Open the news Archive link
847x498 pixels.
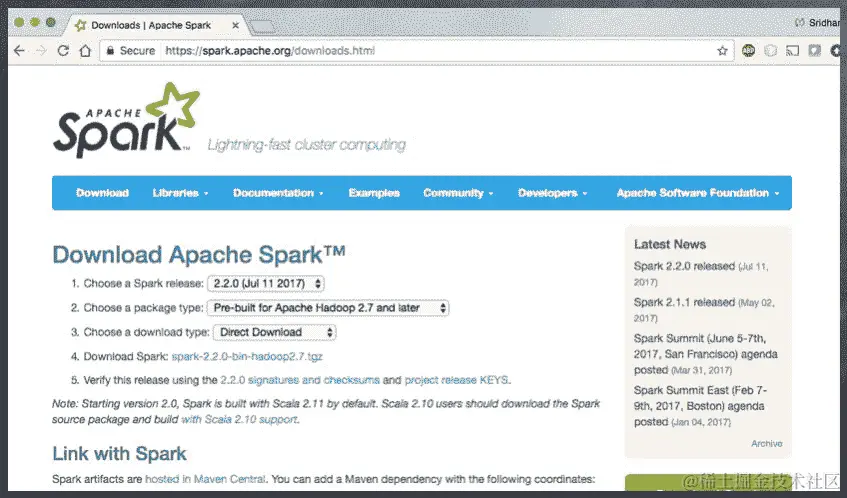tap(767, 443)
